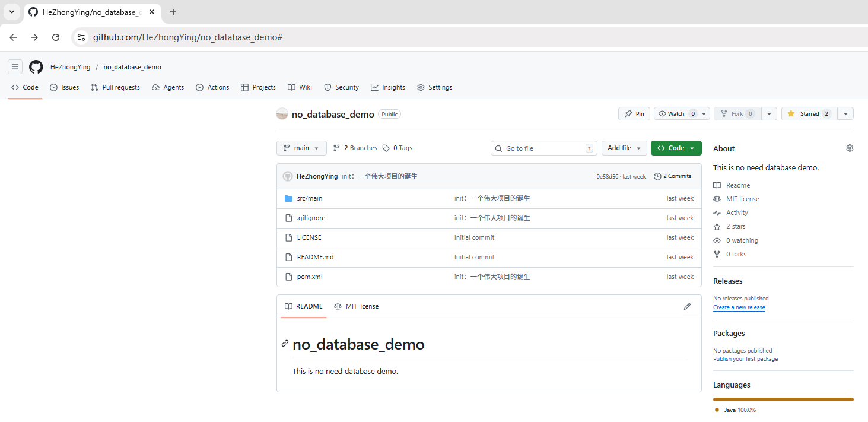This screenshot has width=868, height=422.
Task: Toggle the Starred button
Action: coord(809,113)
